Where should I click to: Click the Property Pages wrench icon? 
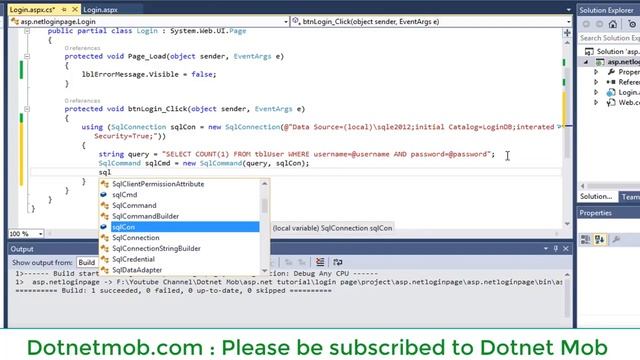click(616, 240)
